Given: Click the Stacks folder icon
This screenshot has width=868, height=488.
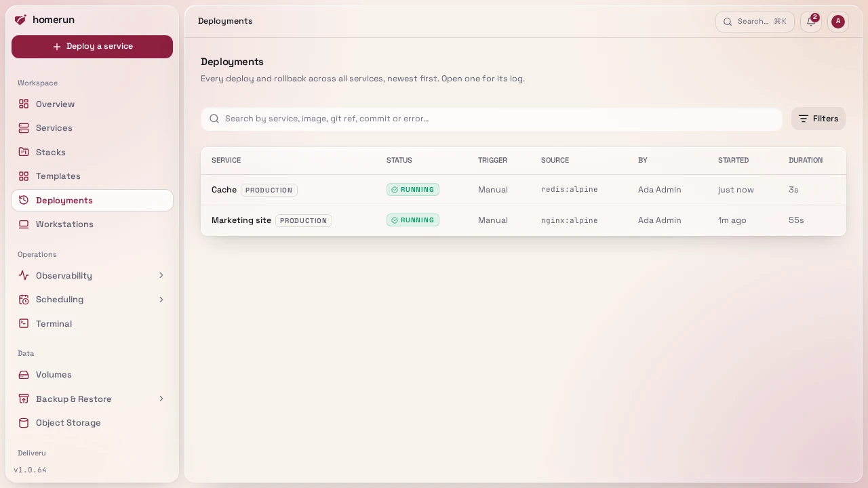Looking at the screenshot, I should point(24,152).
